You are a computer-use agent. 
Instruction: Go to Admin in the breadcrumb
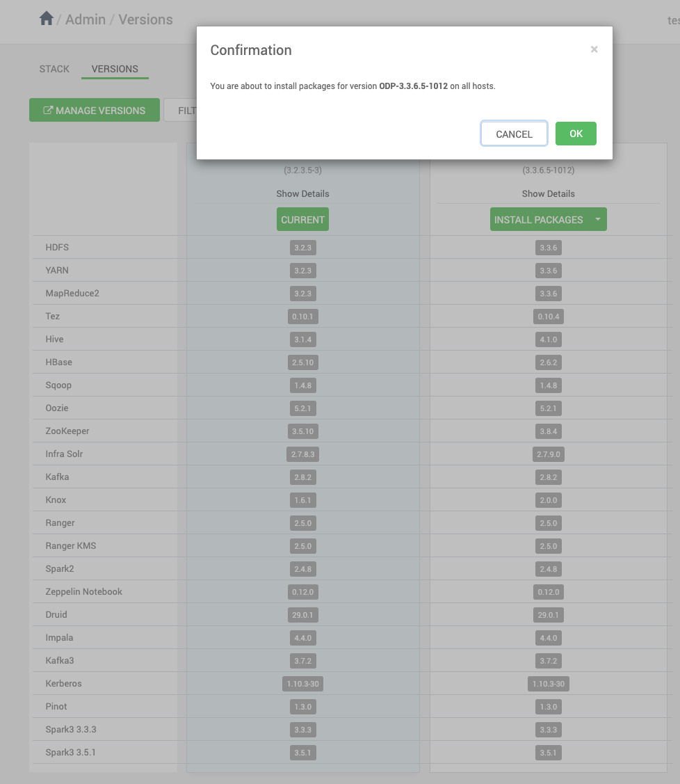click(x=86, y=19)
